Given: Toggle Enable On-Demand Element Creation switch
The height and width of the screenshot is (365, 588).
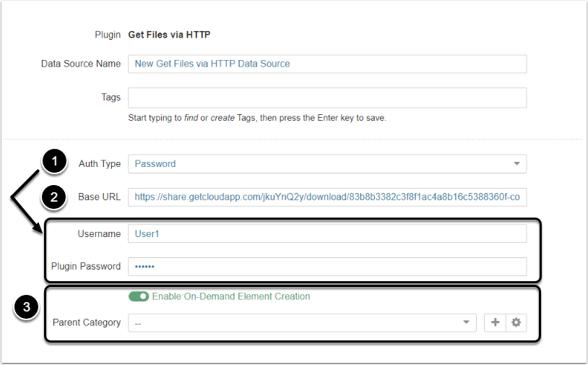Looking at the screenshot, I should coord(139,296).
